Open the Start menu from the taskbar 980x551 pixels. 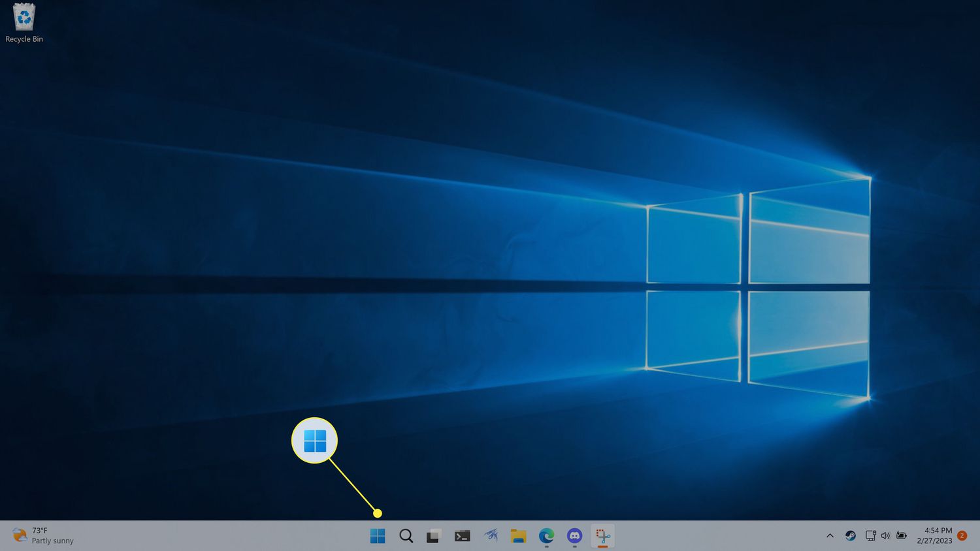point(378,536)
